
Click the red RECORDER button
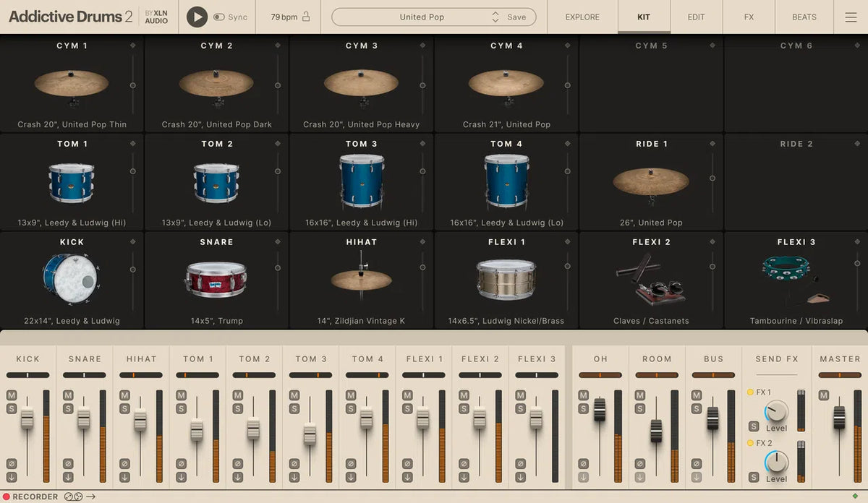7,496
